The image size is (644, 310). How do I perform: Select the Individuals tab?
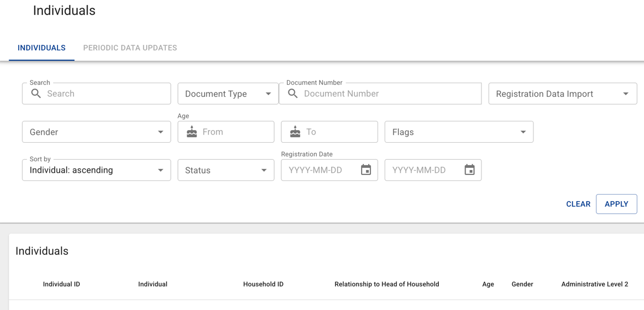point(42,48)
